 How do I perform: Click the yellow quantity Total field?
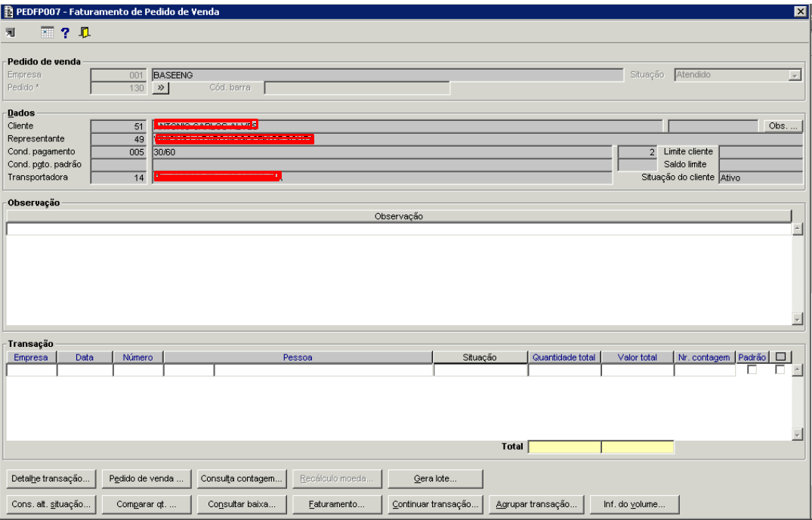tap(564, 447)
